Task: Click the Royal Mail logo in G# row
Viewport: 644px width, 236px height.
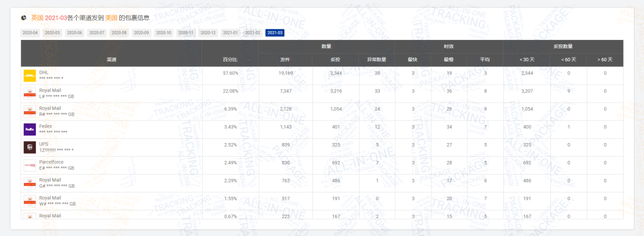Action: (x=30, y=183)
